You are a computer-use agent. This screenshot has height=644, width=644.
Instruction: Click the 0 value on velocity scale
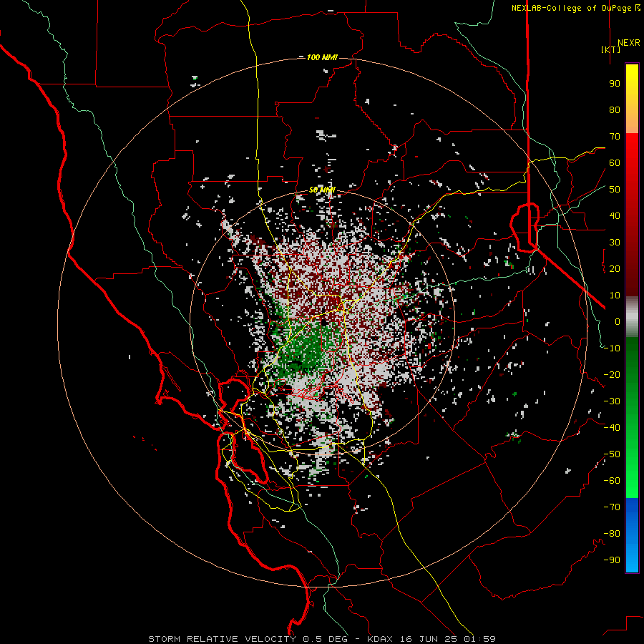618,321
